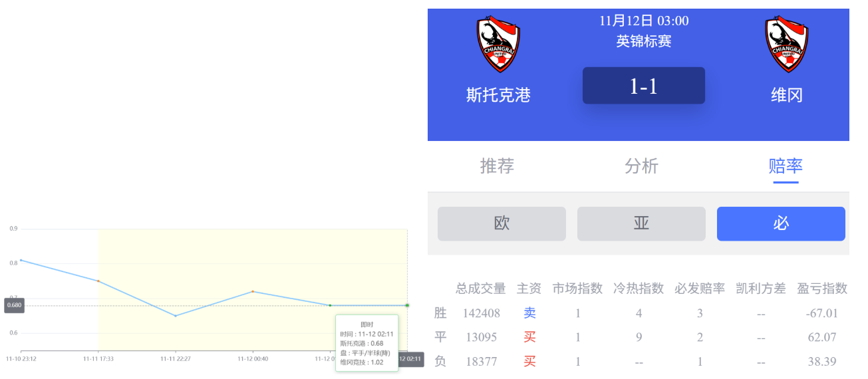
Task: Click the 总成交量 column header
Action: 480,289
